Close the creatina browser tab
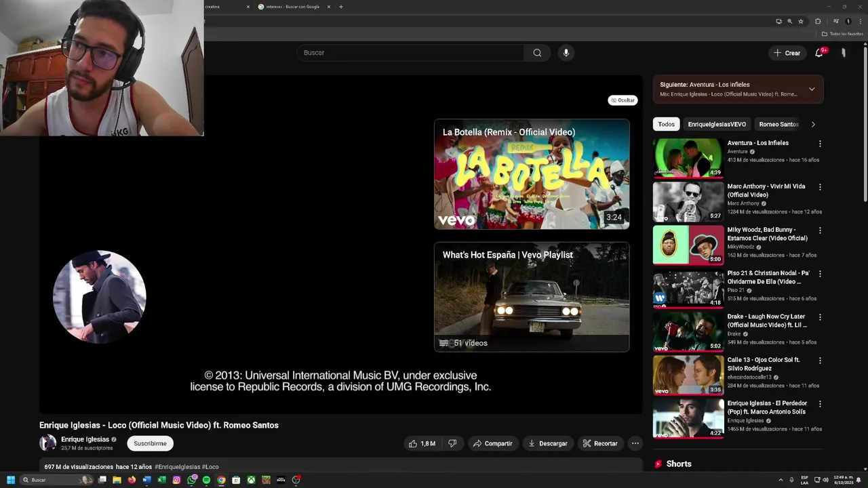Viewport: 868px width, 488px height. (248, 7)
